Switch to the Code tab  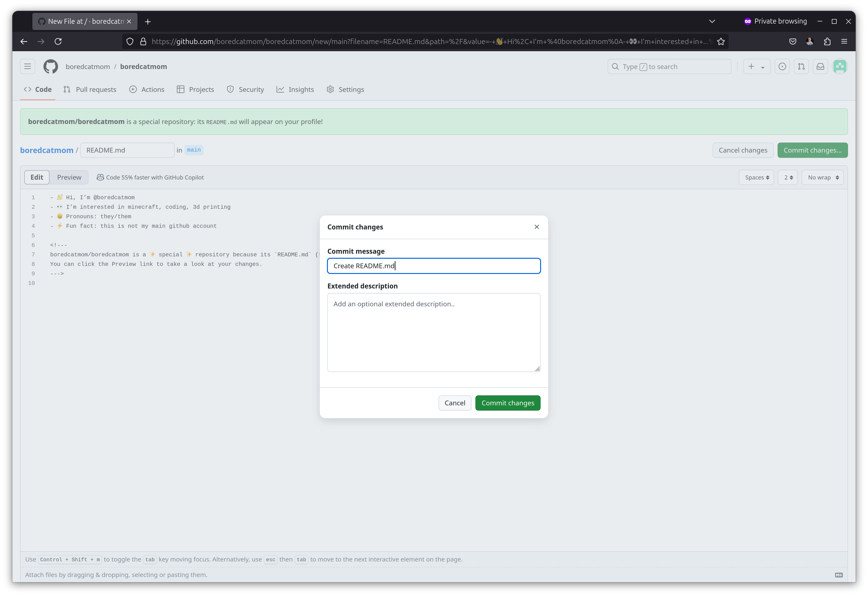coord(38,90)
